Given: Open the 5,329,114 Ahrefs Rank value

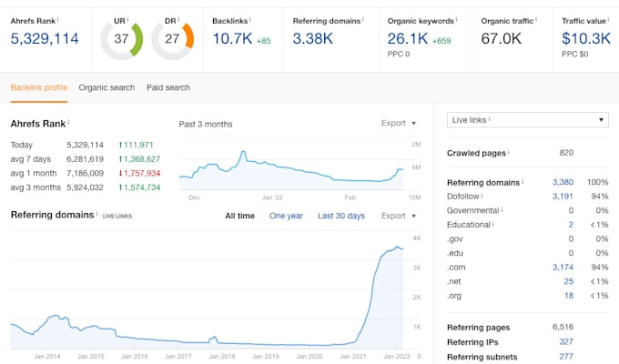Looking at the screenshot, I should (x=45, y=39).
